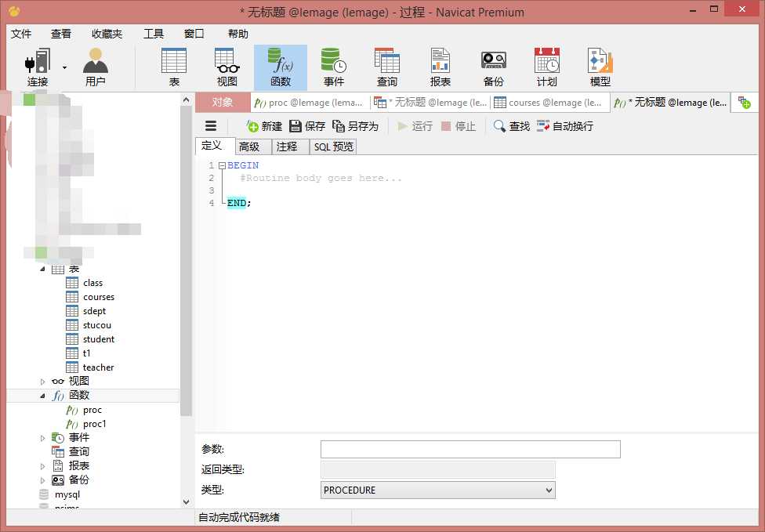The height and width of the screenshot is (532, 765).
Task: Click 新建 to create new procedure
Action: (x=265, y=126)
